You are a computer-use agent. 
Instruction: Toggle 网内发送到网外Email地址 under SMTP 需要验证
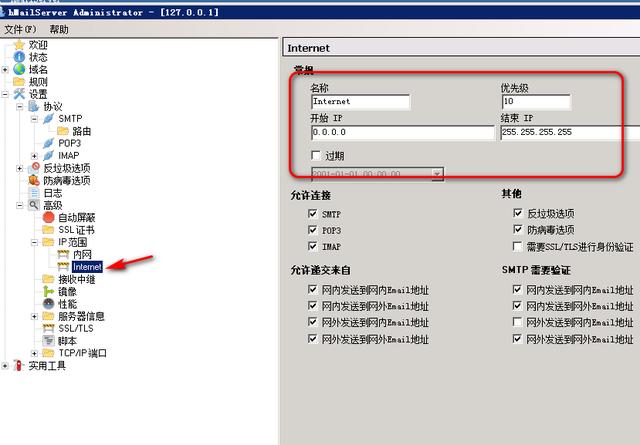pos(517,305)
